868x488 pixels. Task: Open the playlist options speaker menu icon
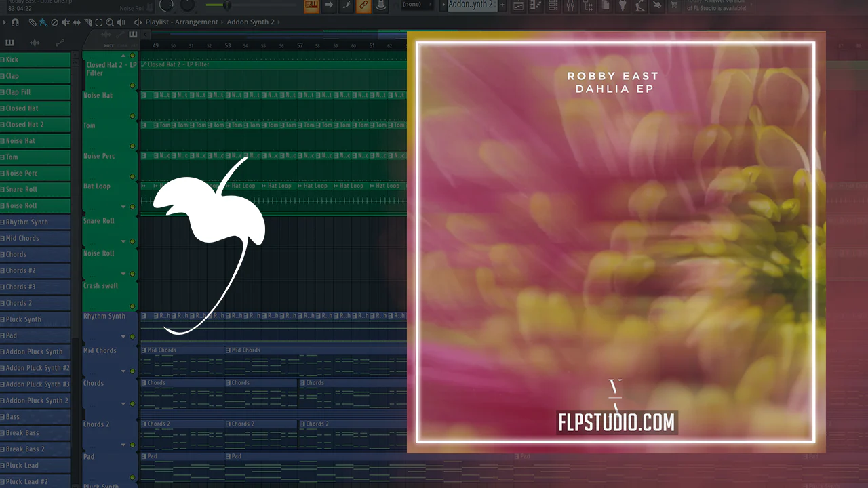click(x=138, y=22)
